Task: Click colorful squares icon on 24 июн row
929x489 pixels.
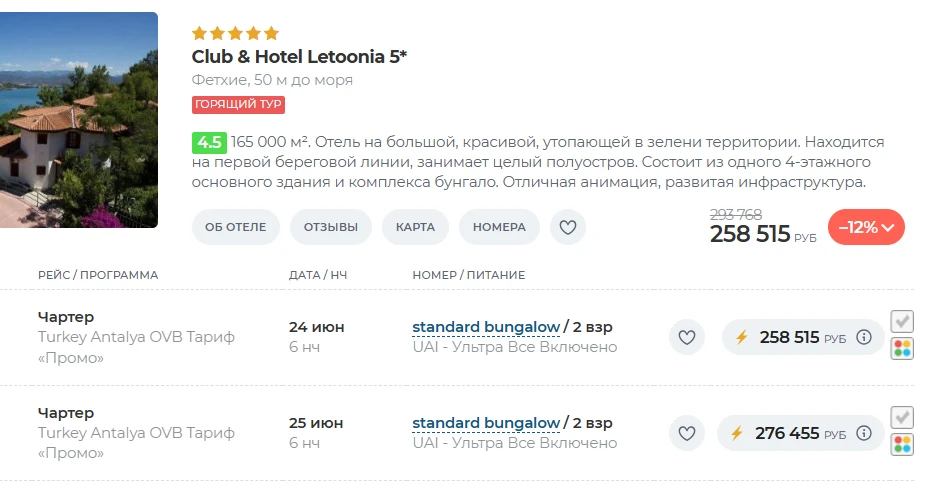Action: pos(902,349)
